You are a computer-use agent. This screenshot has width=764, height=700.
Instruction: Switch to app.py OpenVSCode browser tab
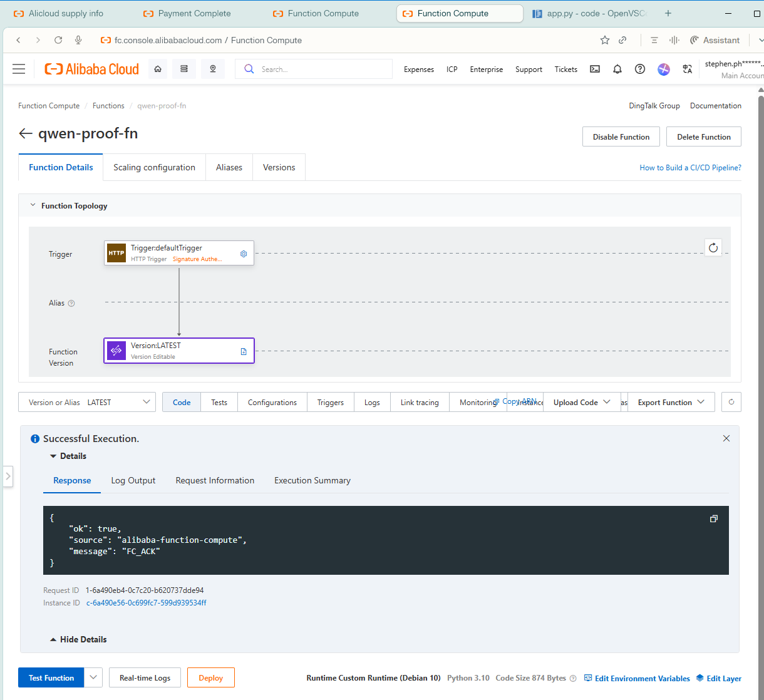pyautogui.click(x=589, y=13)
